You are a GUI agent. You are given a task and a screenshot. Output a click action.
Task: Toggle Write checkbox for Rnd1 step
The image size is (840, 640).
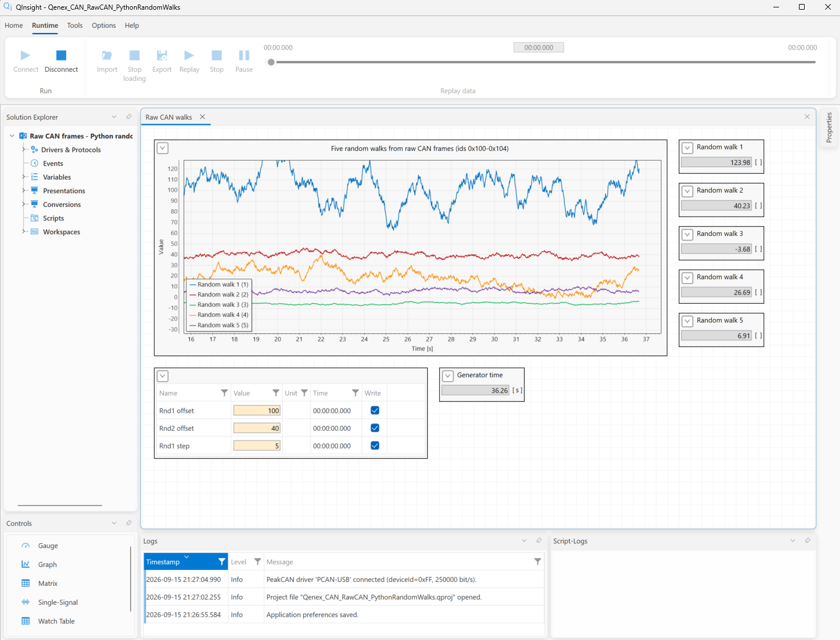coord(375,446)
